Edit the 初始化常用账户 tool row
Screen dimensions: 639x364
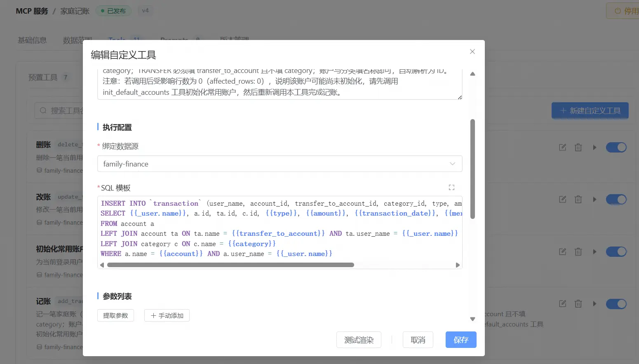(x=563, y=251)
